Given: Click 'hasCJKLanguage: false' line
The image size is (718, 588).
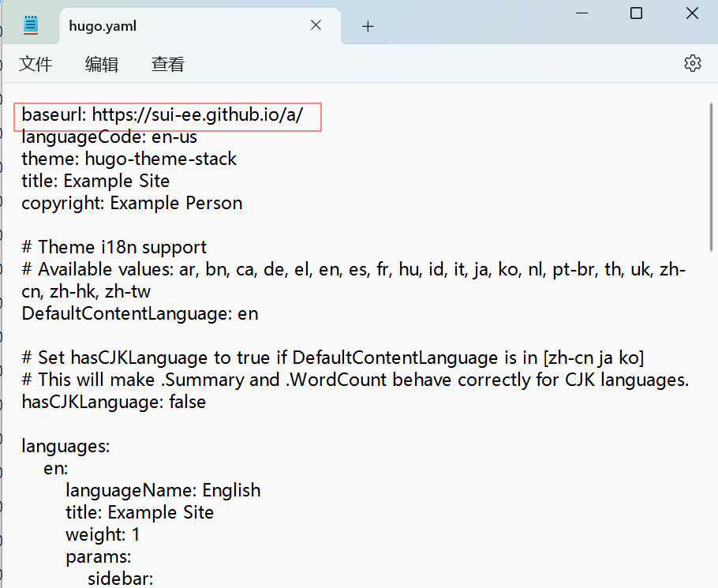Looking at the screenshot, I should [x=114, y=402].
